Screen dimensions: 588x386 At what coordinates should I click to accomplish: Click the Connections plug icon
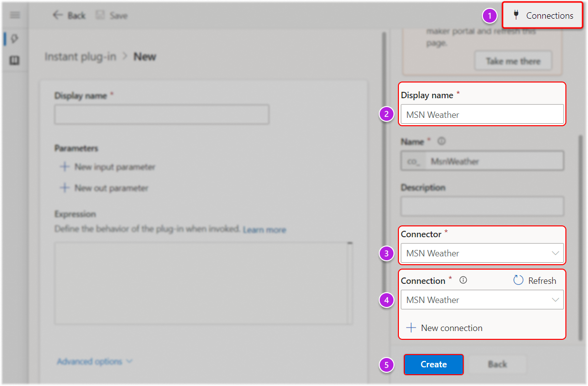516,15
